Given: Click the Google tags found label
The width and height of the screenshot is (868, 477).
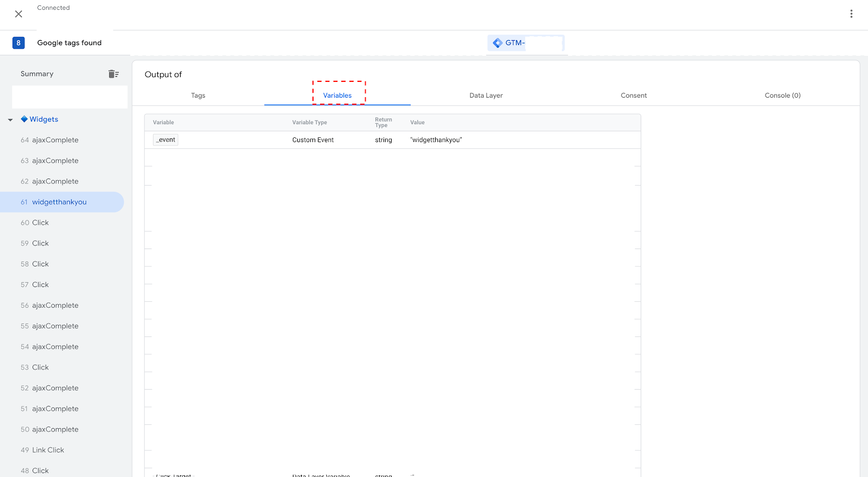Looking at the screenshot, I should [69, 43].
